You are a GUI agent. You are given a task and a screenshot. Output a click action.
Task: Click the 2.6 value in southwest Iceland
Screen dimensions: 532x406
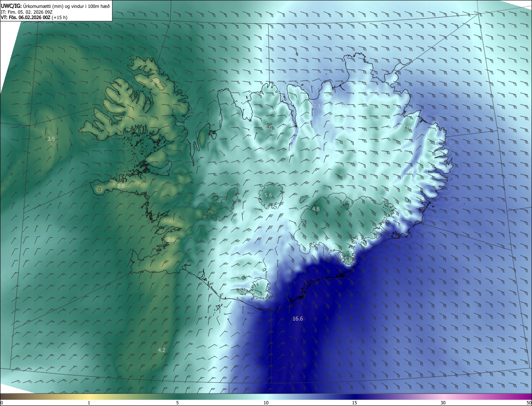(171, 240)
